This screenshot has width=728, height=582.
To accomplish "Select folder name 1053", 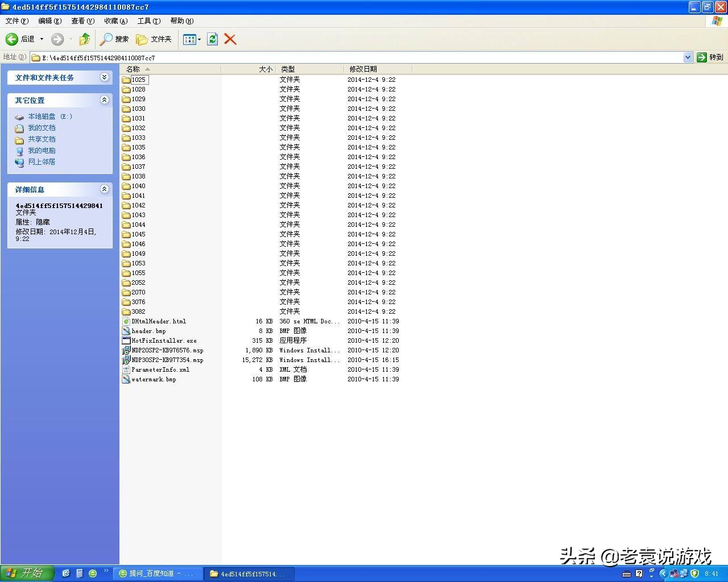I will 139,263.
